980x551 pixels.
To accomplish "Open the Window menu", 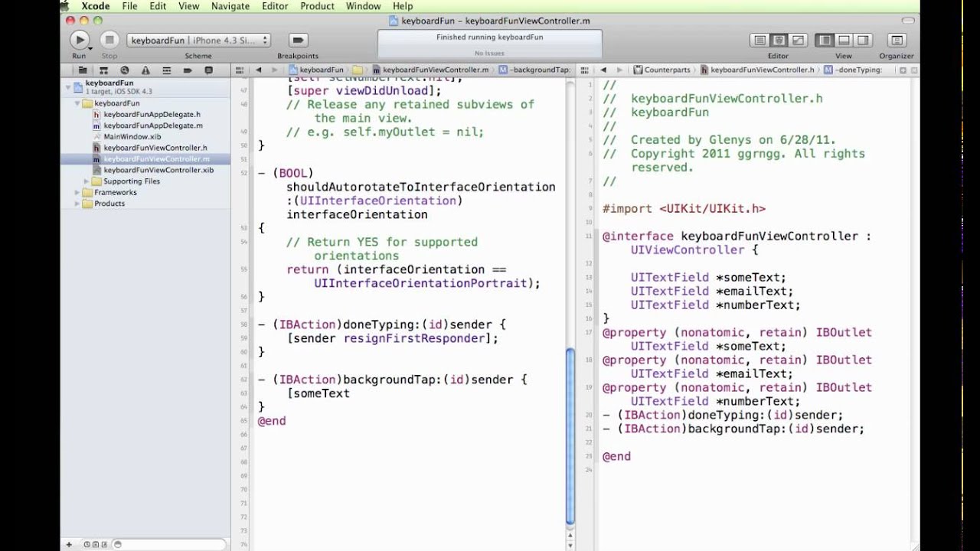I will coord(363,6).
